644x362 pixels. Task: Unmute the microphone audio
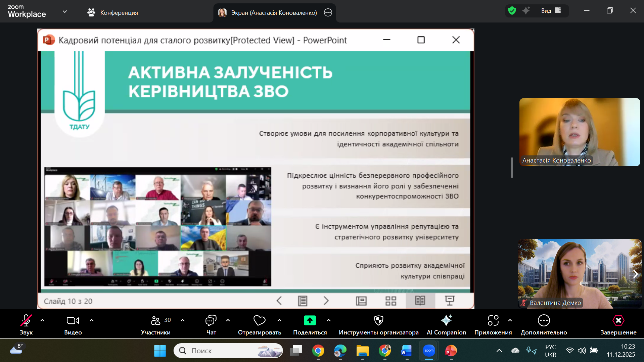click(26, 321)
